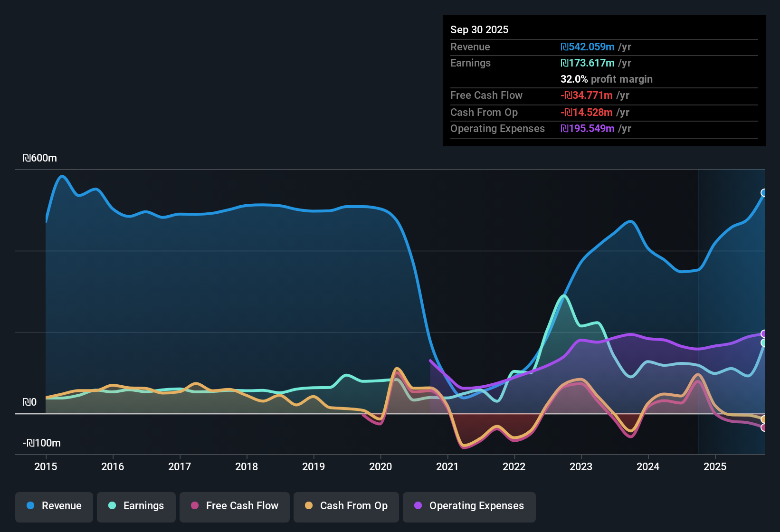780x532 pixels.
Task: Click the orange Cash From Op legend dot
Action: tap(308, 506)
